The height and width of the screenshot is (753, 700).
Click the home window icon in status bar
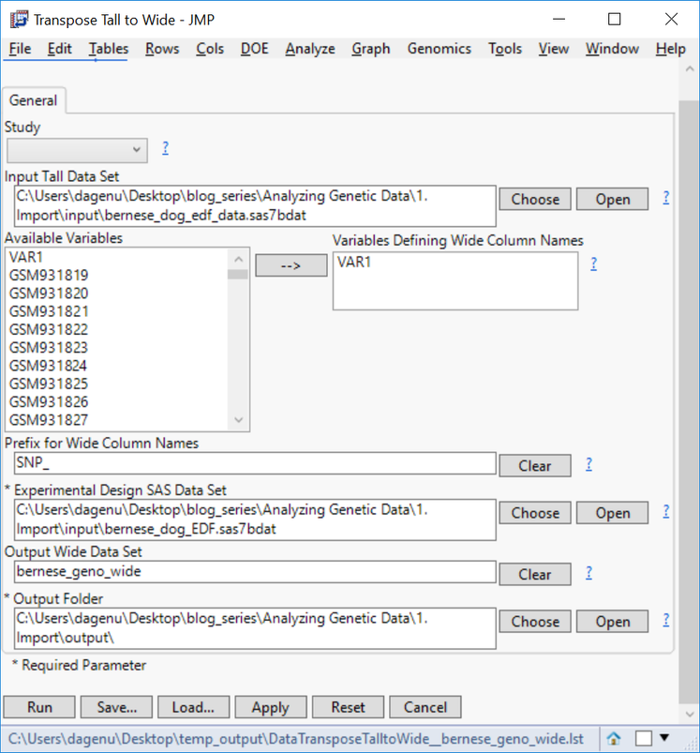[x=614, y=738]
